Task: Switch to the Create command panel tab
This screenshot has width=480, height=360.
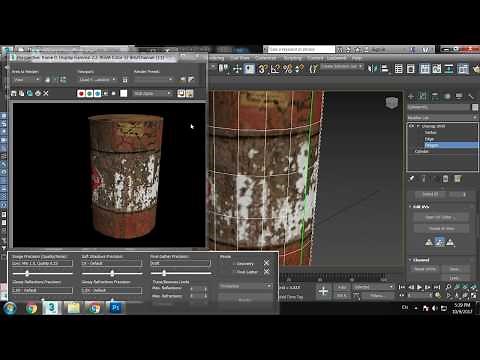Action: [x=411, y=96]
